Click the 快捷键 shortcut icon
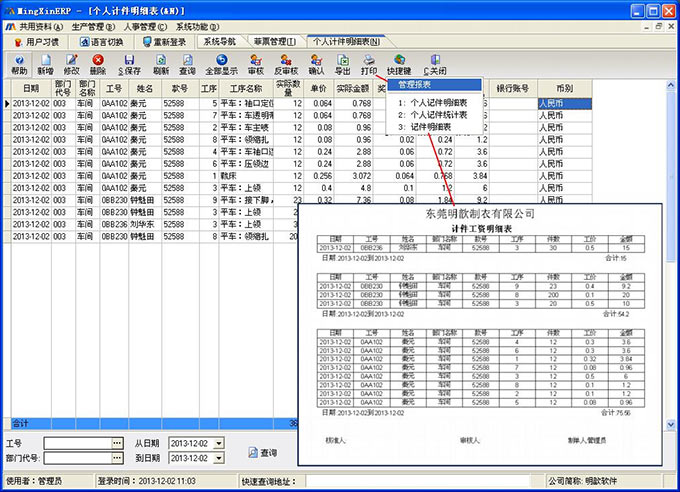The width and height of the screenshot is (680, 492). pyautogui.click(x=399, y=64)
